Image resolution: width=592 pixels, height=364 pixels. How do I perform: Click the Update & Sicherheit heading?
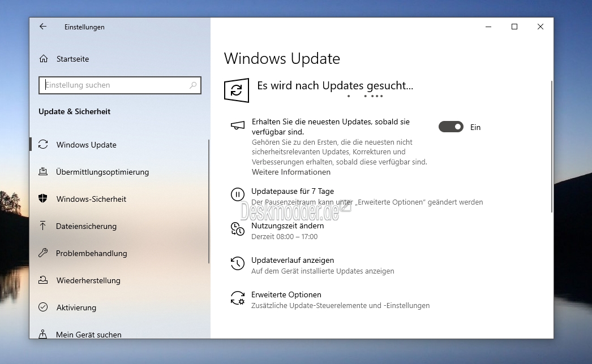74,112
